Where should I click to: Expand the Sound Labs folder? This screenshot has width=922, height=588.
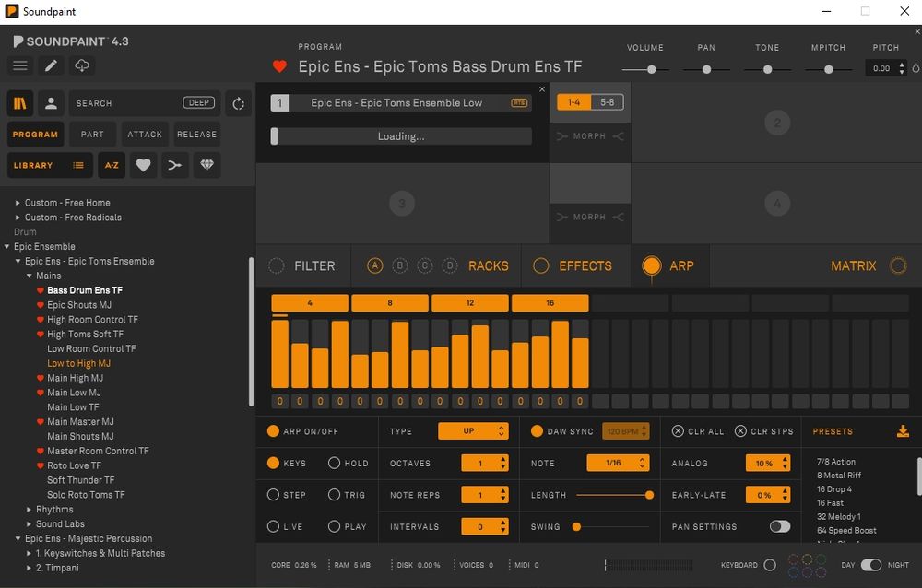point(29,524)
